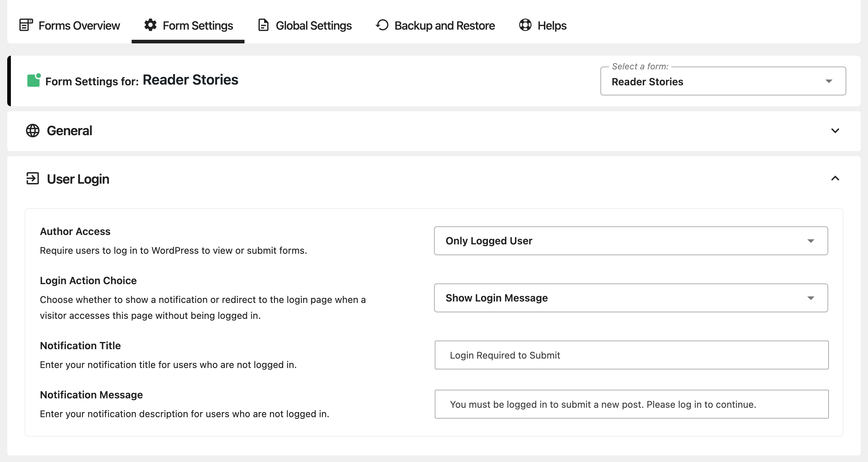Screen dimensions: 868x462
Task: Switch to the Form Settings tab
Action: click(188, 25)
